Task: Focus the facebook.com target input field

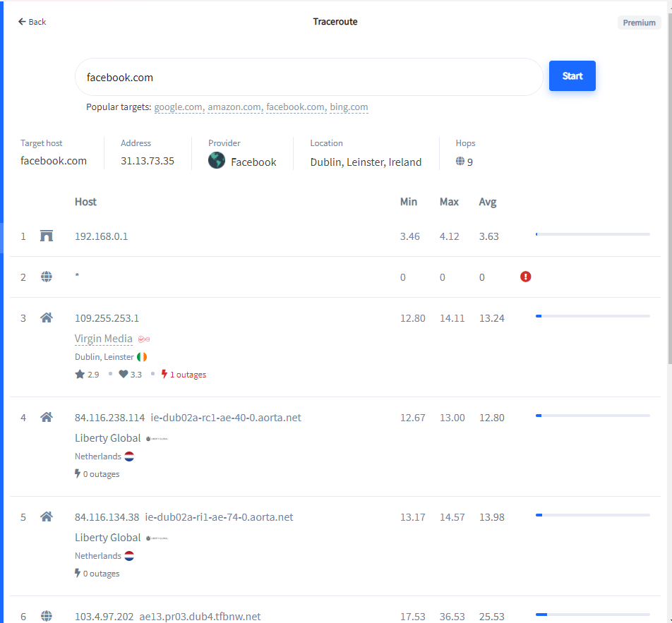Action: tap(309, 77)
